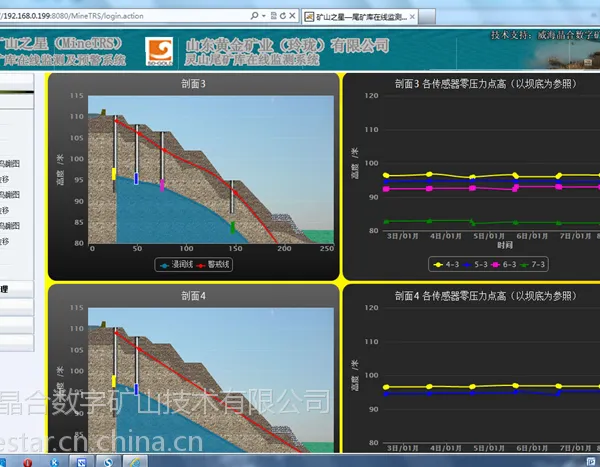Toggle the 7-3 green series legend

[x=532, y=265]
